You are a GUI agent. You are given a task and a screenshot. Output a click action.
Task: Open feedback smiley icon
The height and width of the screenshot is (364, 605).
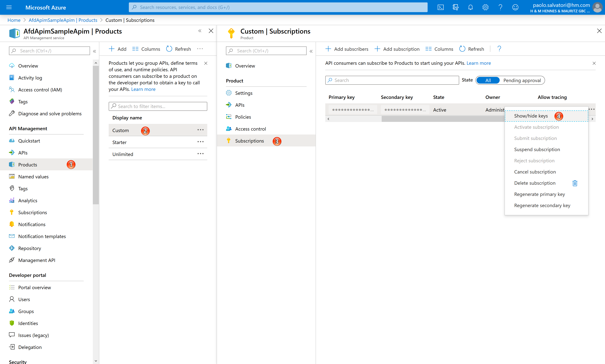(x=515, y=7)
